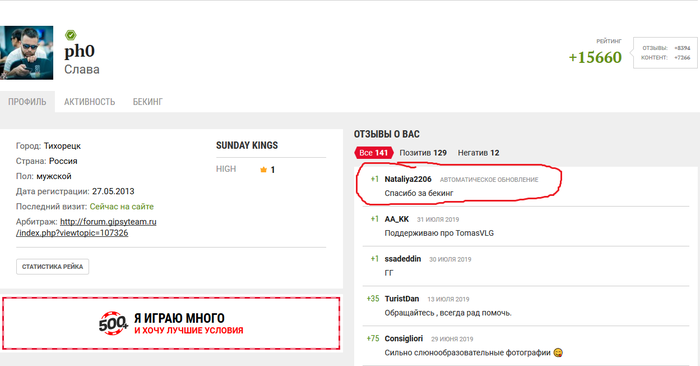
Task: Filter reviews by Позитив 129
Action: tap(423, 153)
